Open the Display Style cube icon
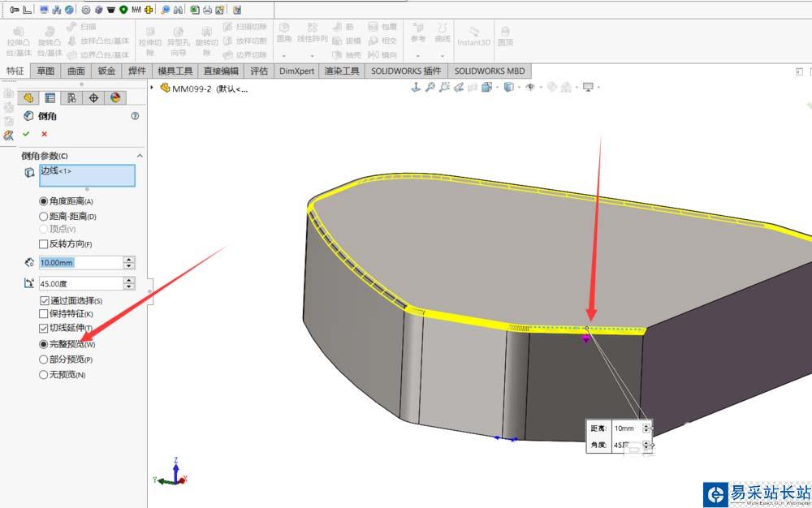The image size is (812, 508). tap(508, 88)
